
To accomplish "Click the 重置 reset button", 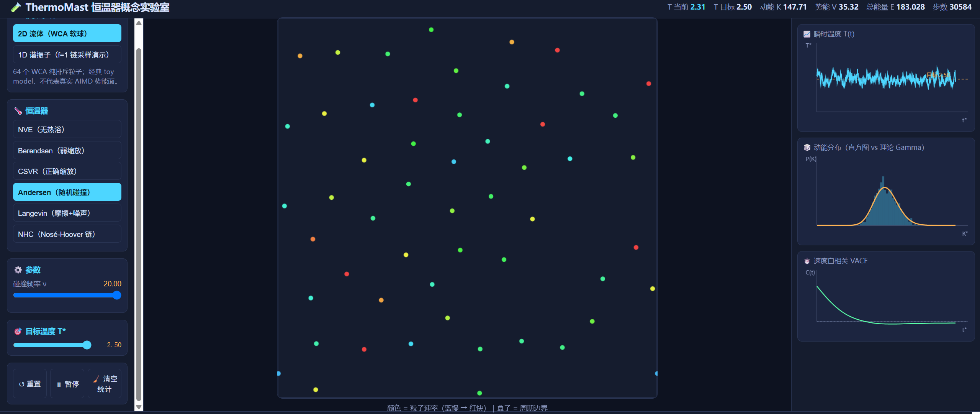I will (x=30, y=384).
